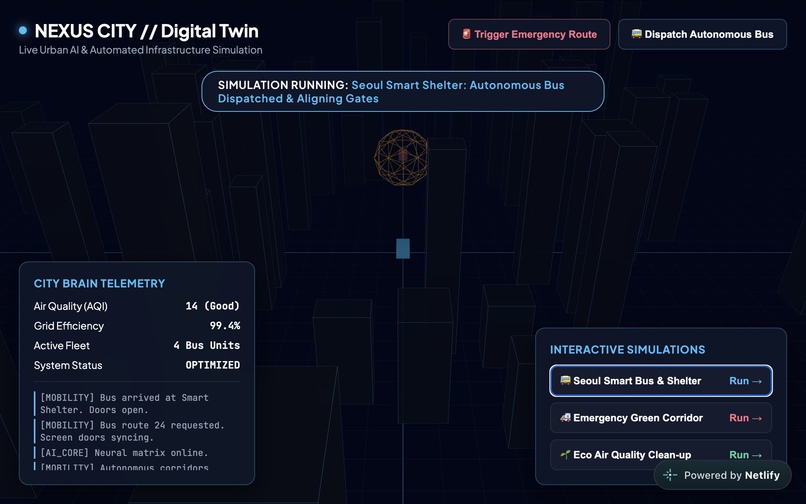Click the System Status label
The height and width of the screenshot is (504, 806).
68,365
